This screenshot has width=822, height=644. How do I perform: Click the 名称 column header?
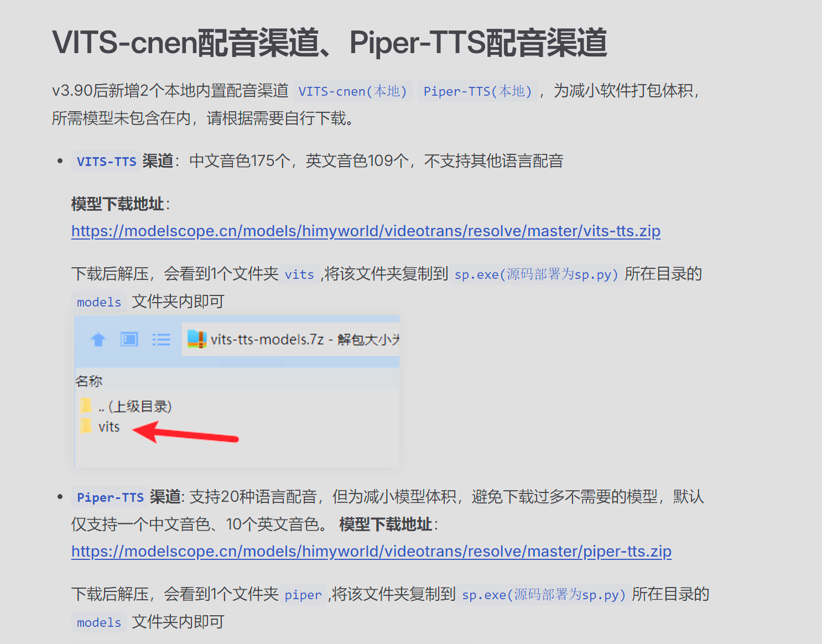click(89, 381)
